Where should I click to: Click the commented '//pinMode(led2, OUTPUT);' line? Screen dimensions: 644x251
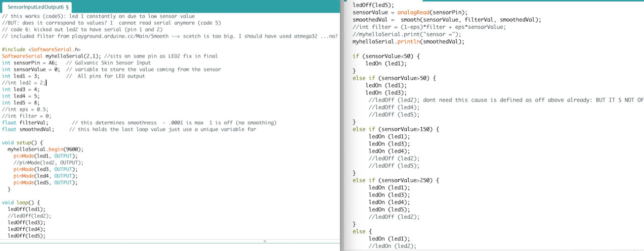point(49,163)
